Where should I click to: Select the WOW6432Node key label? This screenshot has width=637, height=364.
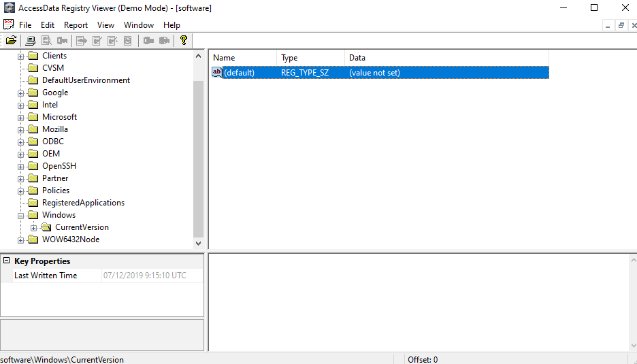pos(71,239)
